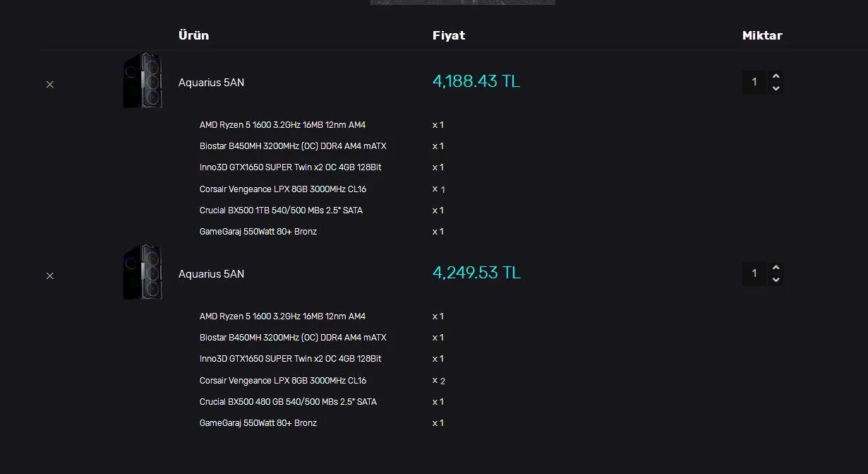Open the 4,188.43 TL PC case thumbnail
868x474 pixels.
[143, 81]
